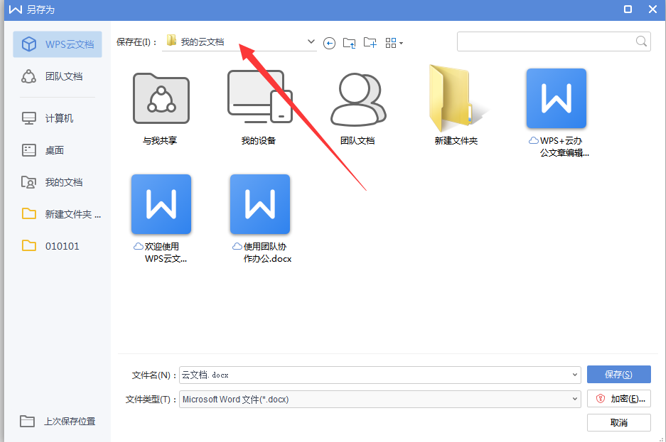
Task: Click the back navigation arrow icon
Action: tap(329, 43)
